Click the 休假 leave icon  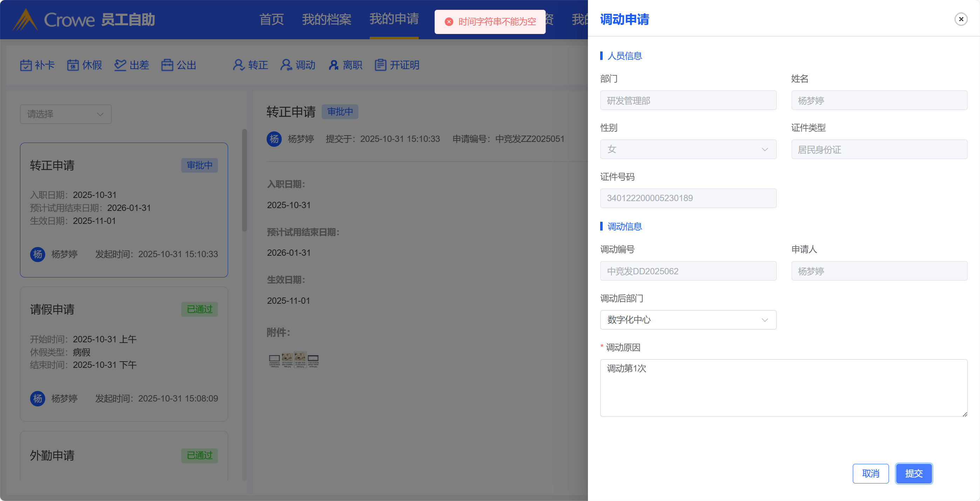click(73, 65)
